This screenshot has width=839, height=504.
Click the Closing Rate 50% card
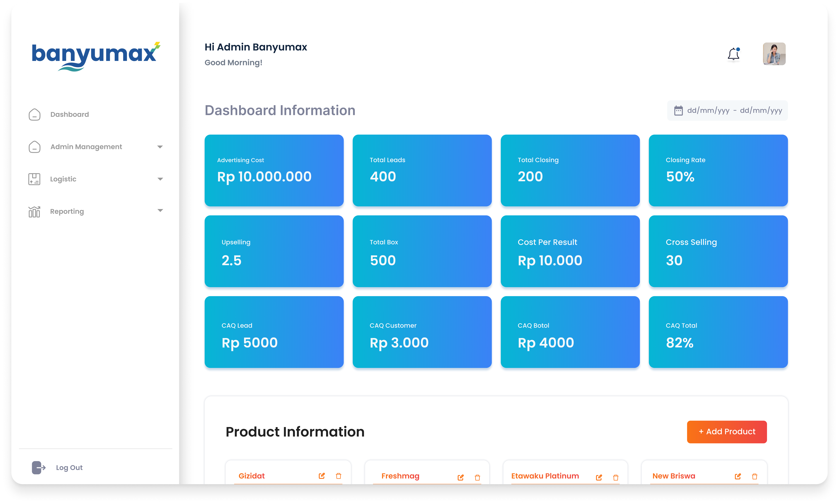pos(718,170)
